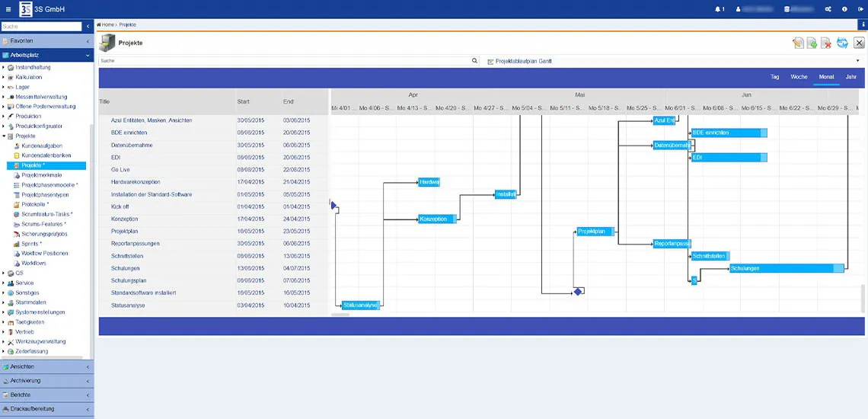Click the new record icon with green plus
Viewport: 868px width, 419px height.
pos(812,43)
